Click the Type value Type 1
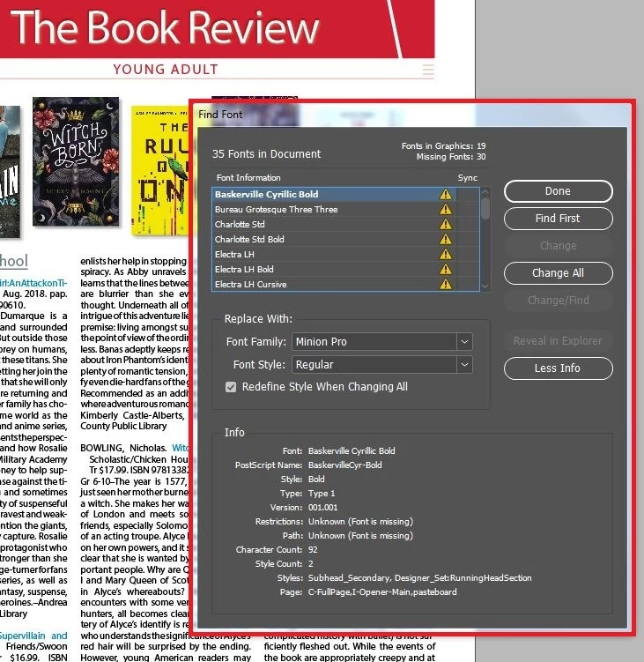 click(x=321, y=494)
